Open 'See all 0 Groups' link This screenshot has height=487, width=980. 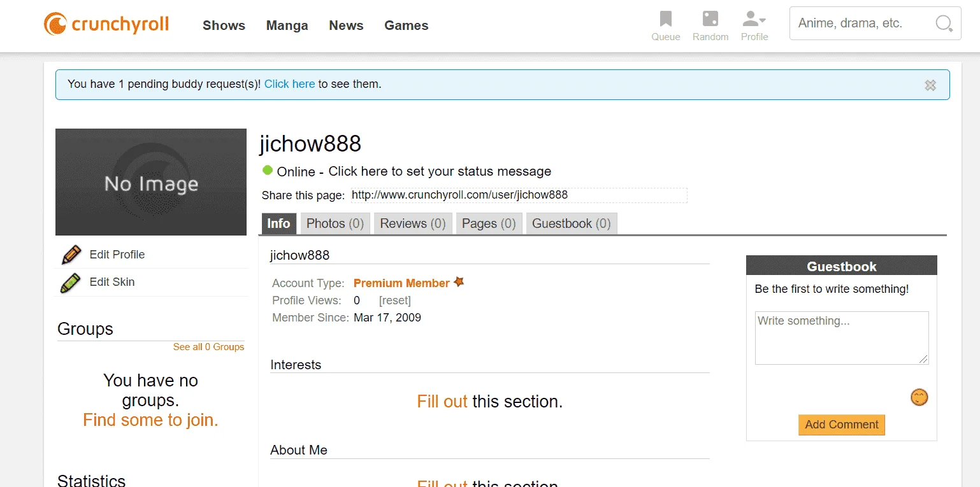(x=208, y=347)
